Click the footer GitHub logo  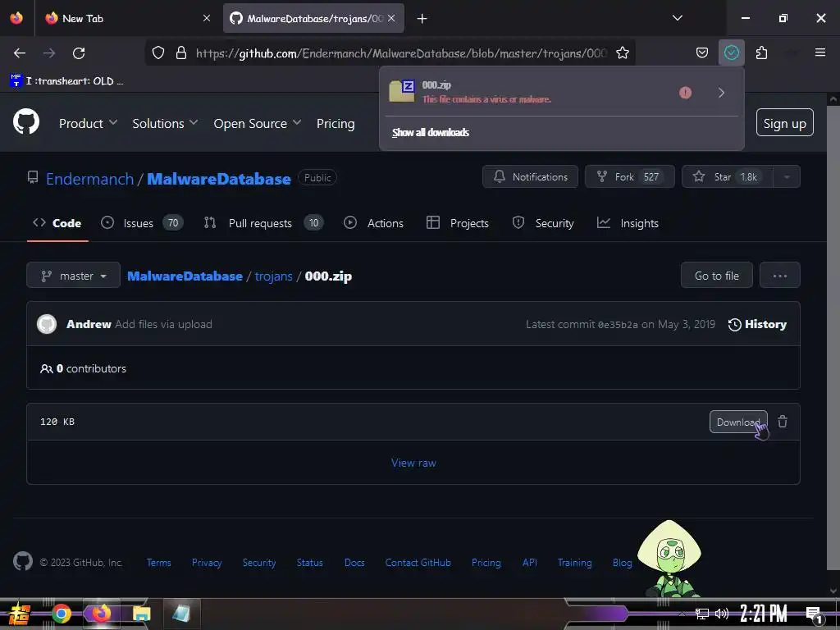pyautogui.click(x=23, y=561)
